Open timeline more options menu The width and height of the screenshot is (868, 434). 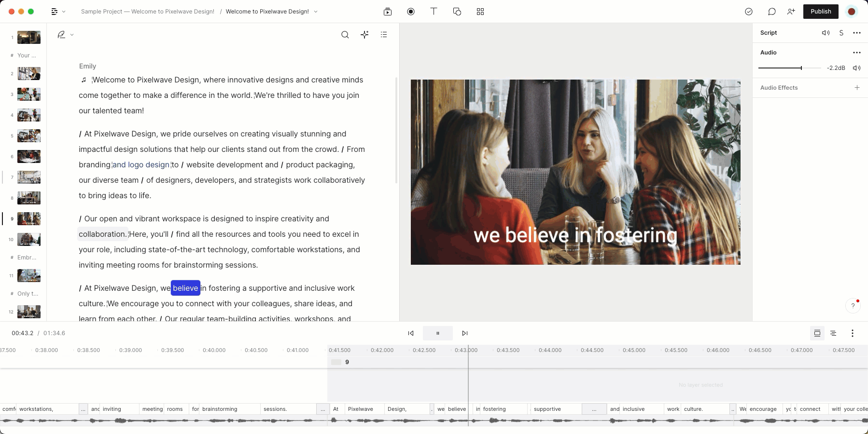[853, 333]
